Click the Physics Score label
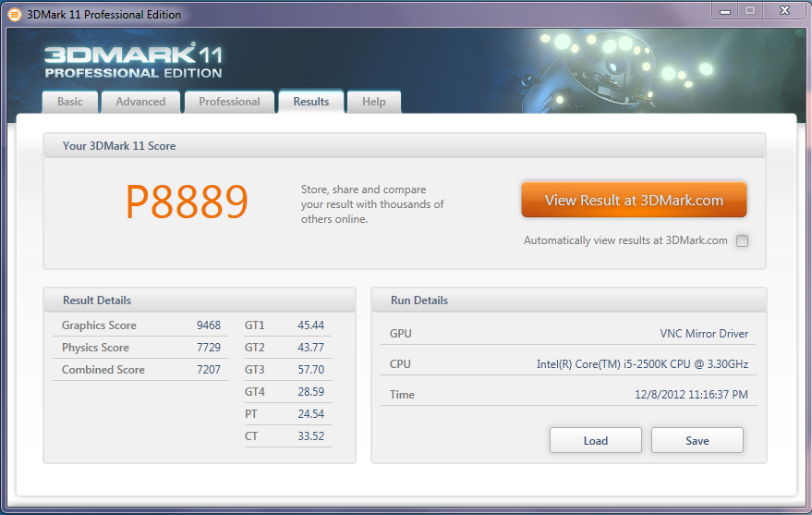 point(95,348)
